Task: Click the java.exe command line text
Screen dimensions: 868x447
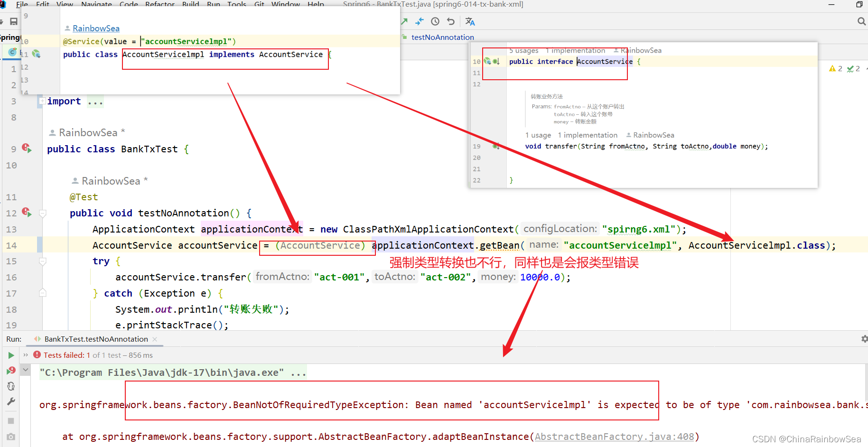Action: (x=173, y=372)
